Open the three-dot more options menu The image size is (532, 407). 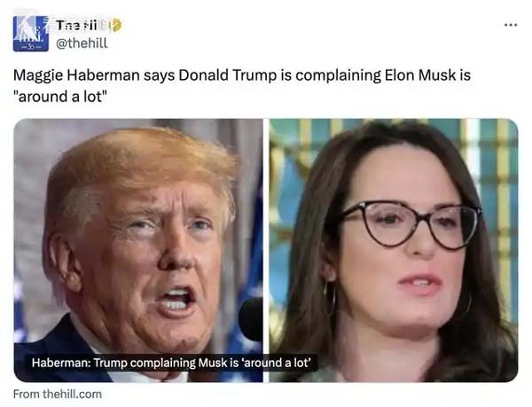coord(511,25)
